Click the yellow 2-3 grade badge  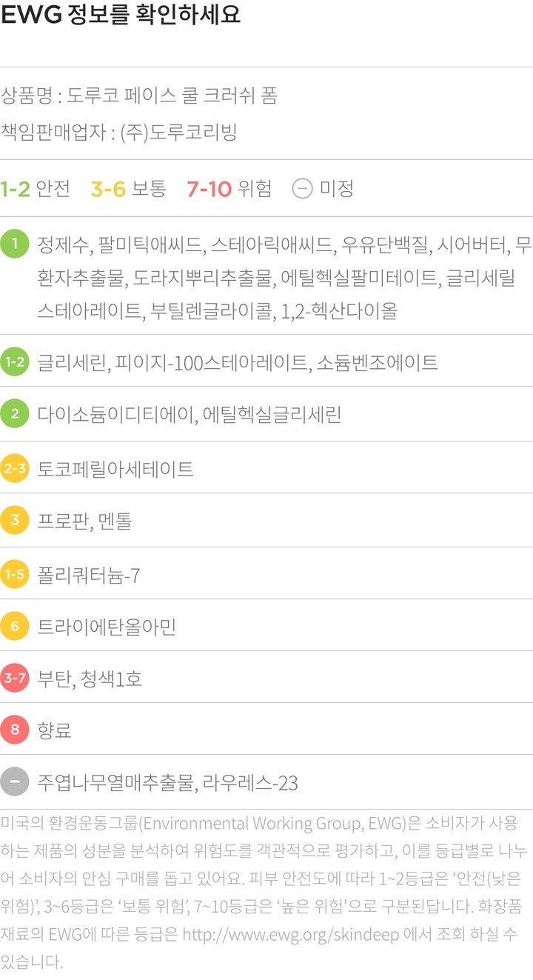(x=15, y=468)
